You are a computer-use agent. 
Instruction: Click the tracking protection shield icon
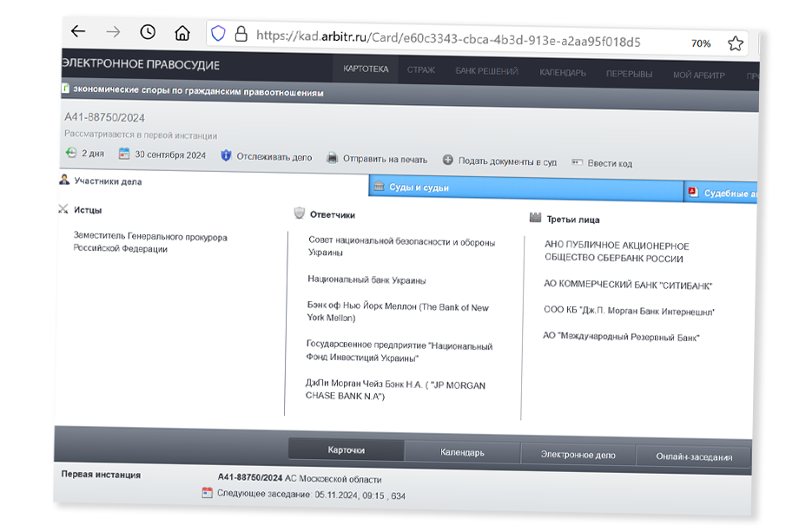pos(218,34)
